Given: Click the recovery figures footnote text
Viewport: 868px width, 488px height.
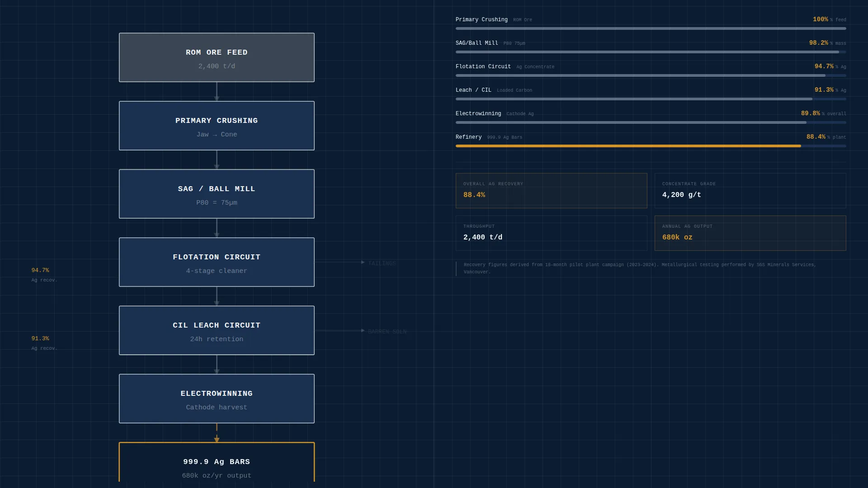Looking at the screenshot, I should (640, 268).
